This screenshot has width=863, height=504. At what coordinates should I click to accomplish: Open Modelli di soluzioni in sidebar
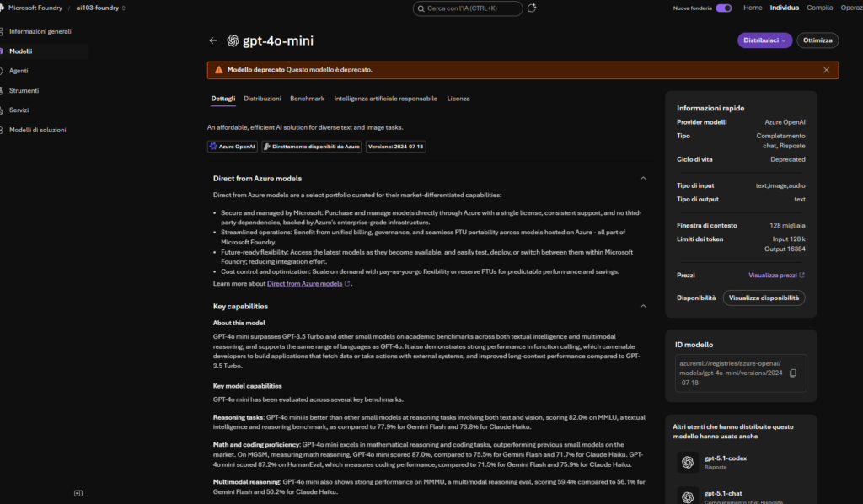(x=37, y=130)
